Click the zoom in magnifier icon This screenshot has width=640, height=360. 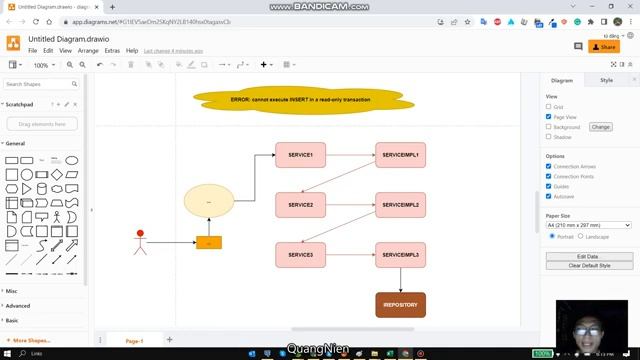70,65
